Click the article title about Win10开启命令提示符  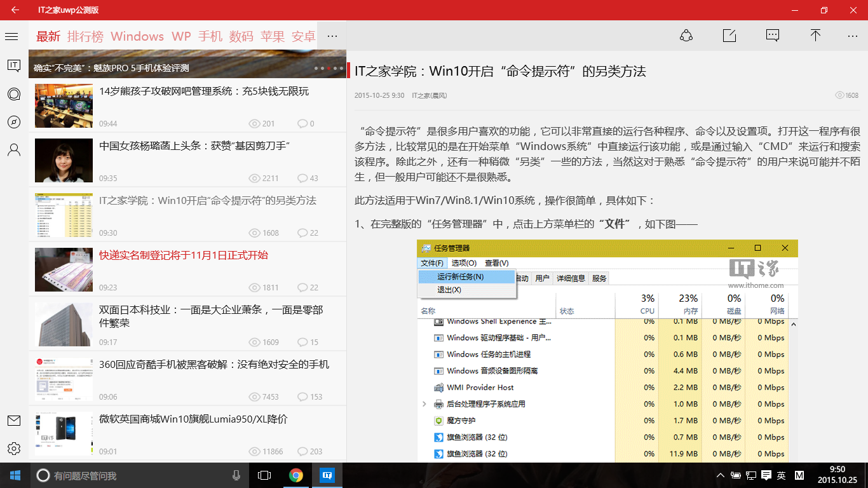[500, 71]
